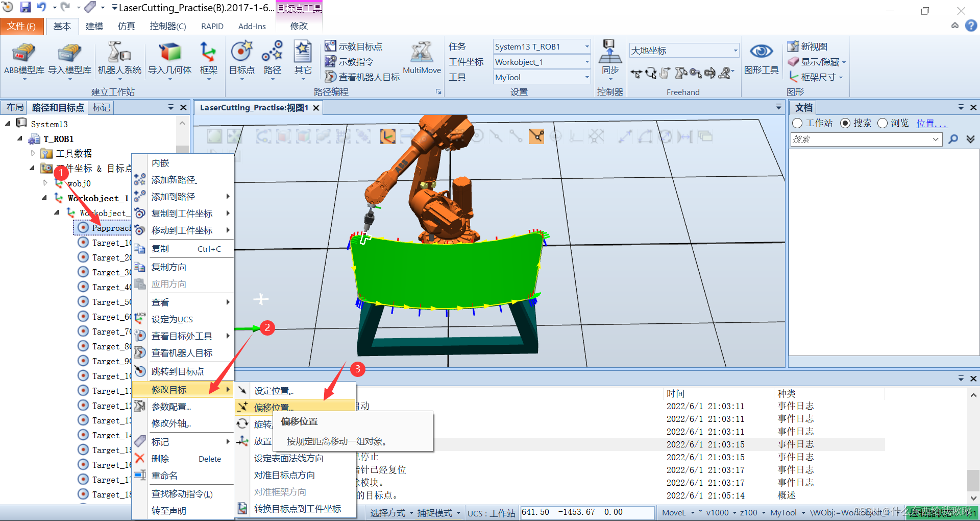The height and width of the screenshot is (521, 980).
Task: Collapse the T_ROB1 tree node
Action: click(x=20, y=138)
